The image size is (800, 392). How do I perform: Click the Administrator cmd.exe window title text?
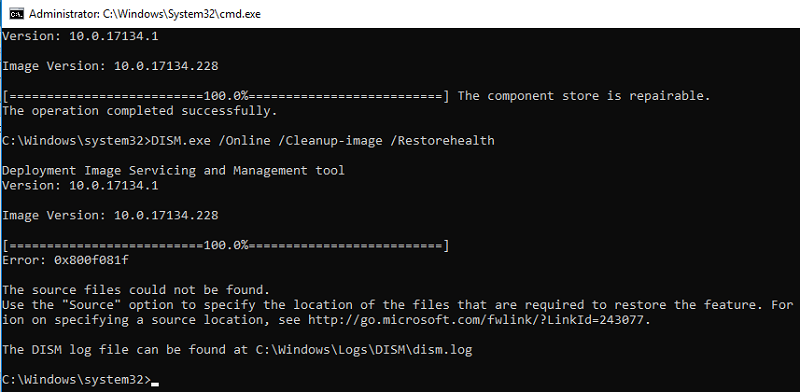145,14
